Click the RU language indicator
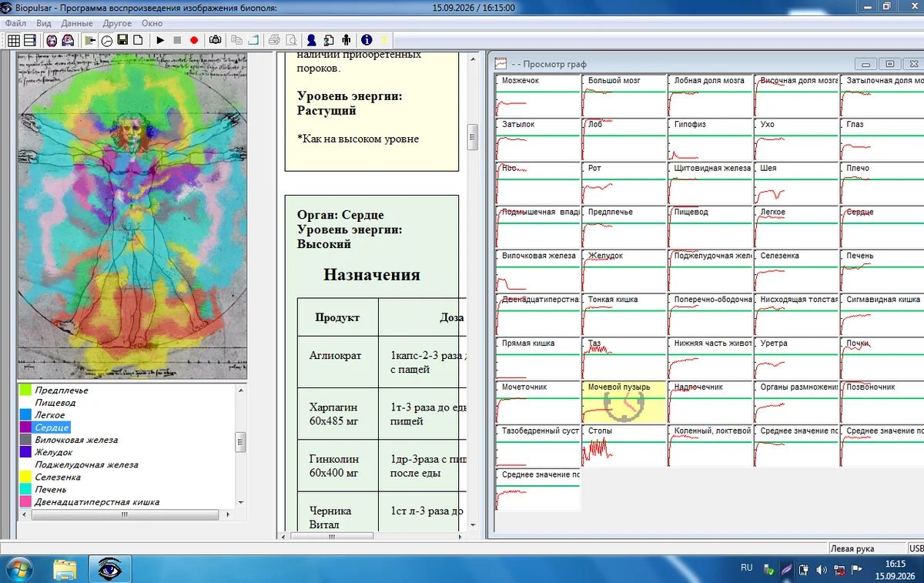Viewport: 924px width, 583px height. point(747,568)
